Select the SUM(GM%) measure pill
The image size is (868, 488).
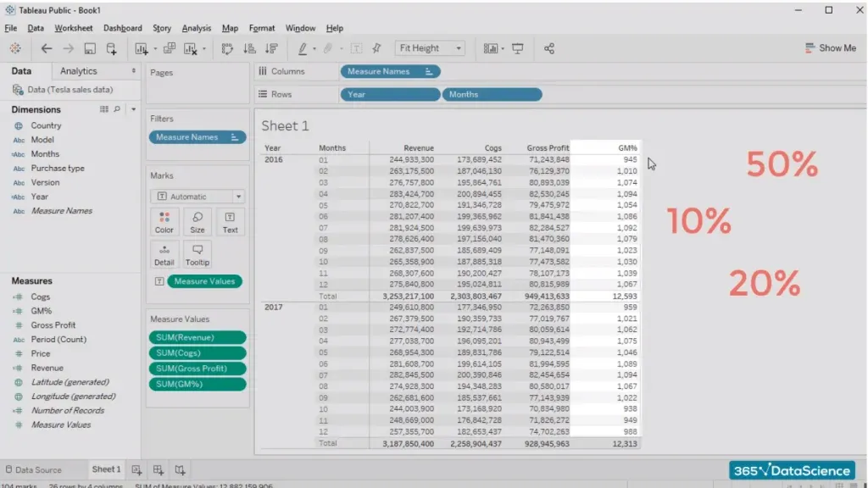[x=198, y=385]
